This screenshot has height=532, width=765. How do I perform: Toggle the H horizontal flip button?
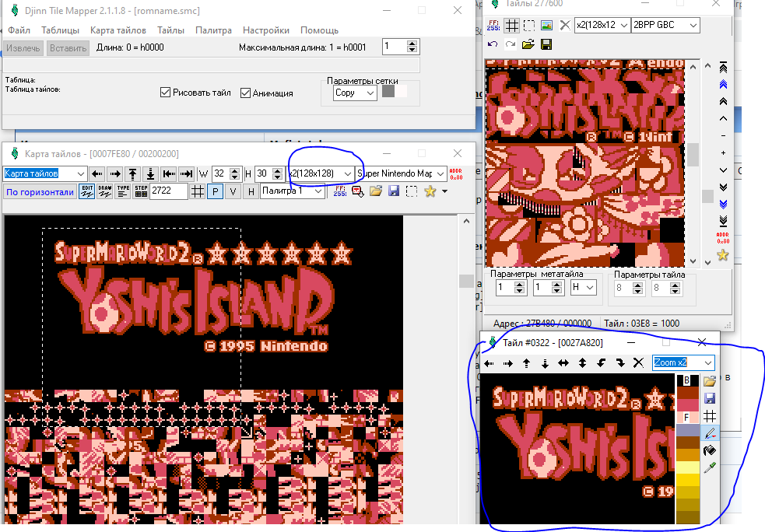click(x=251, y=191)
